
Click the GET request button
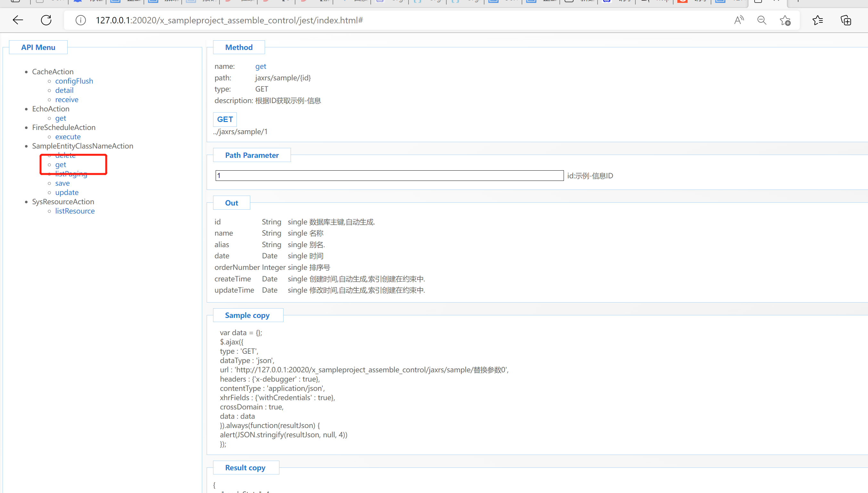[x=225, y=119]
